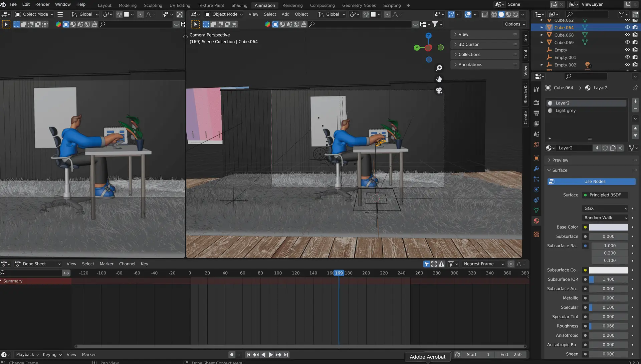The height and width of the screenshot is (364, 641).
Task: Open the Random Walk subsurface method dropdown
Action: pyautogui.click(x=605, y=218)
